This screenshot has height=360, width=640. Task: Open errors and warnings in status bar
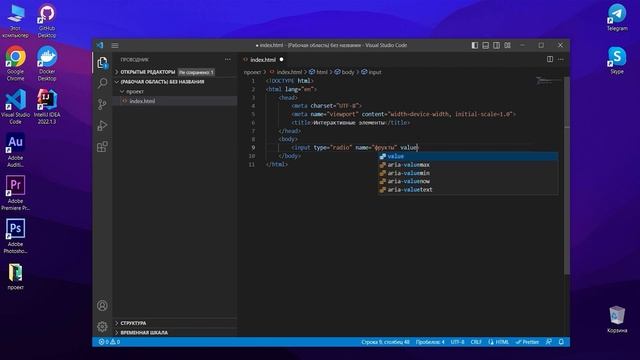109,342
